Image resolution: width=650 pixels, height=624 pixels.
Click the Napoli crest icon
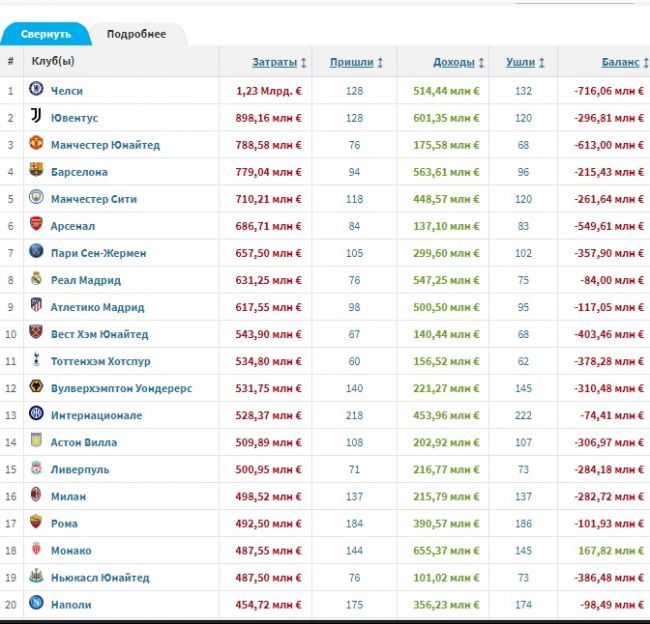pos(36,602)
